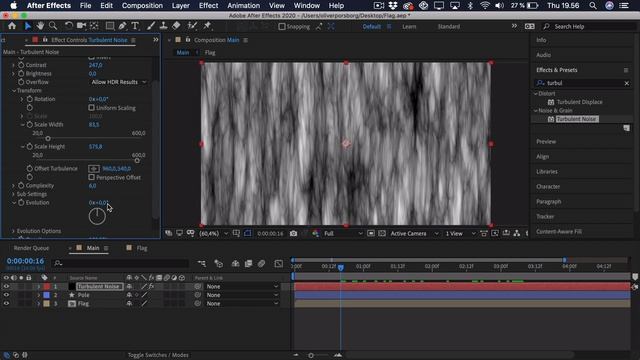The image size is (640, 360).
Task: Open the 1 View layout dropdown
Action: (460, 233)
